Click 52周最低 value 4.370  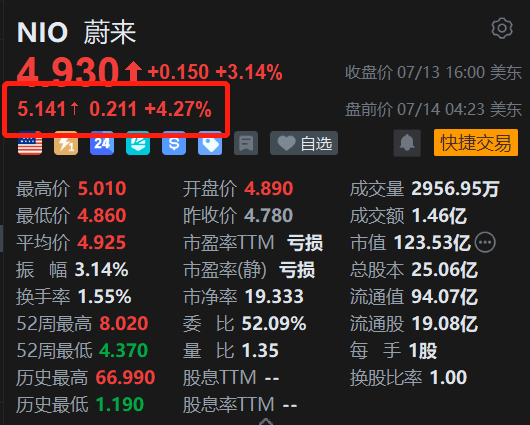[123, 350]
